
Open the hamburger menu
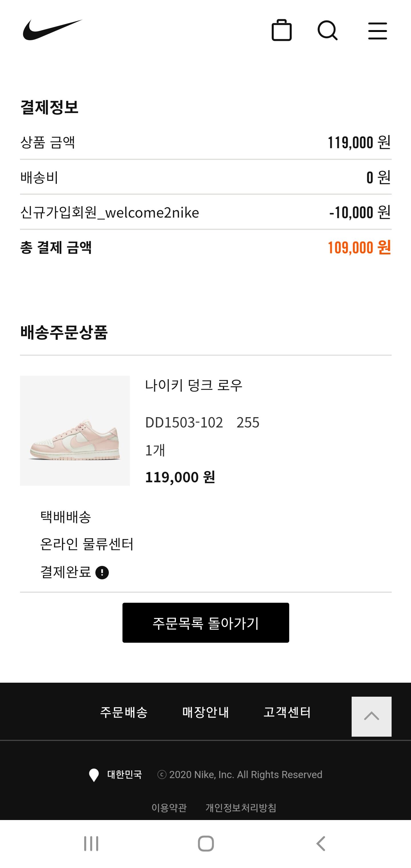click(x=377, y=31)
